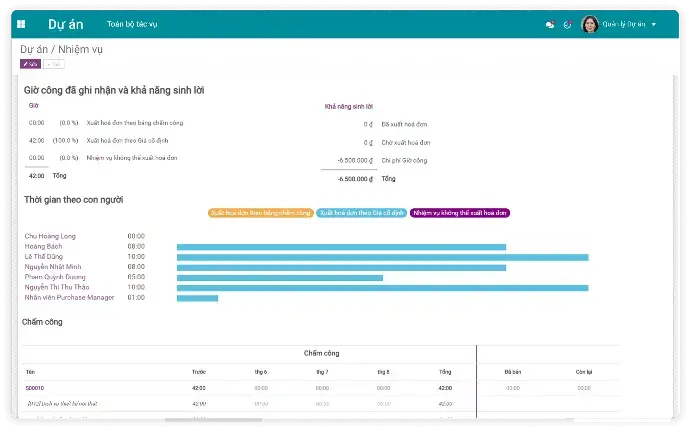Image resolution: width=690 pixels, height=430 pixels.
Task: Click Phạm Quỳnh Dương's hours bar
Action: 280,277
